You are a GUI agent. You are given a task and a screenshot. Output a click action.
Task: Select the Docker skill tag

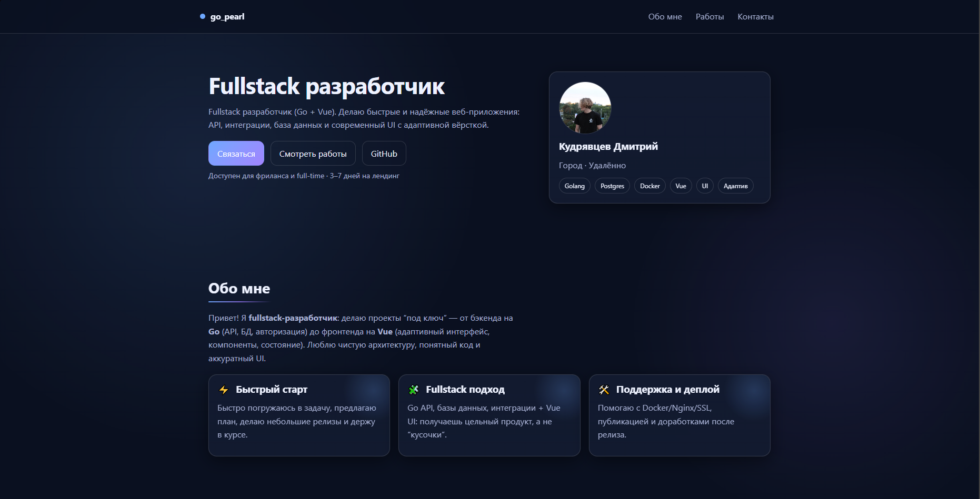click(x=650, y=186)
